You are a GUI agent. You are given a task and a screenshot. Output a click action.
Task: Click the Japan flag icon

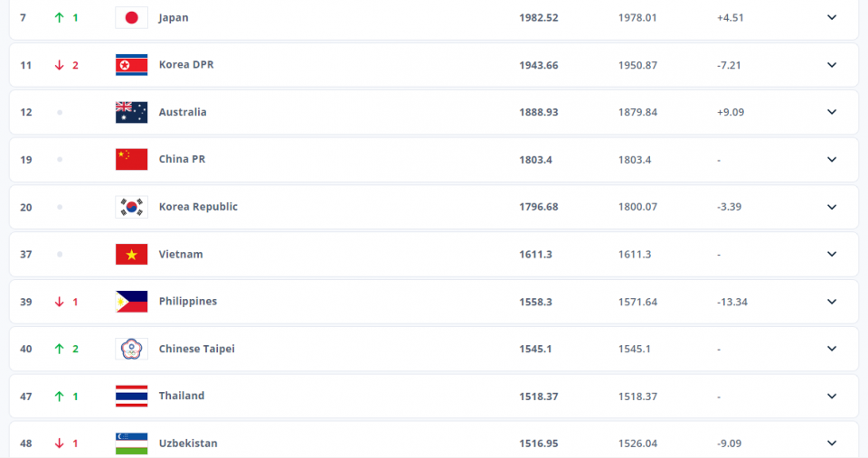click(x=131, y=17)
